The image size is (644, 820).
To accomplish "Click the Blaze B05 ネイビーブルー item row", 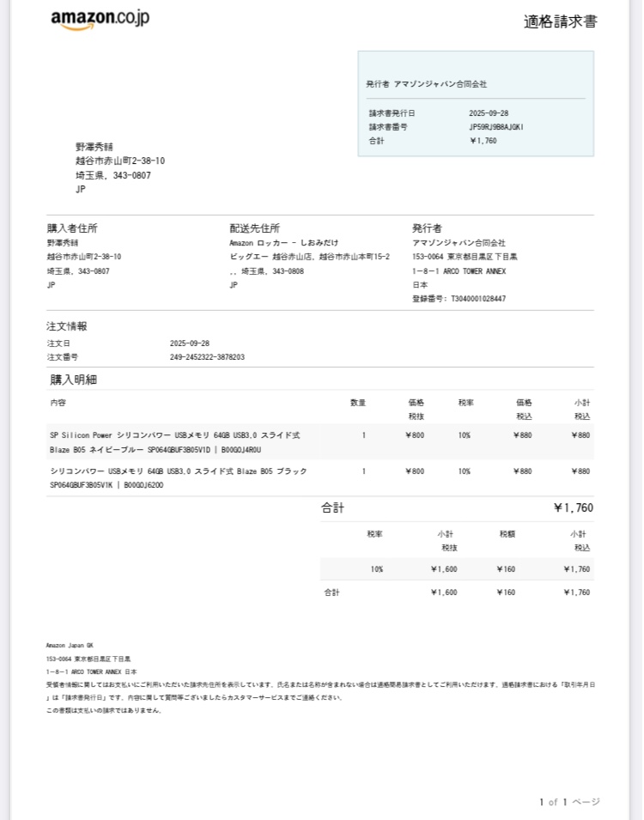I will coord(175,442).
